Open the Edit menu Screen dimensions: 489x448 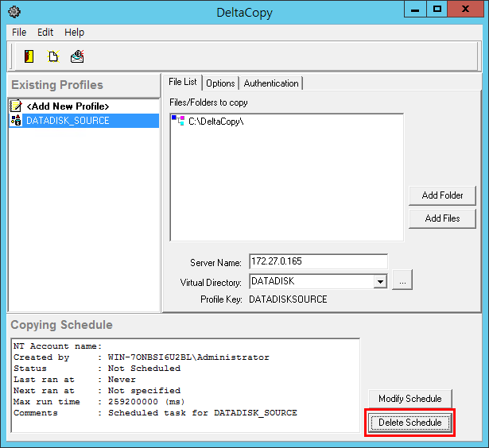pos(45,33)
